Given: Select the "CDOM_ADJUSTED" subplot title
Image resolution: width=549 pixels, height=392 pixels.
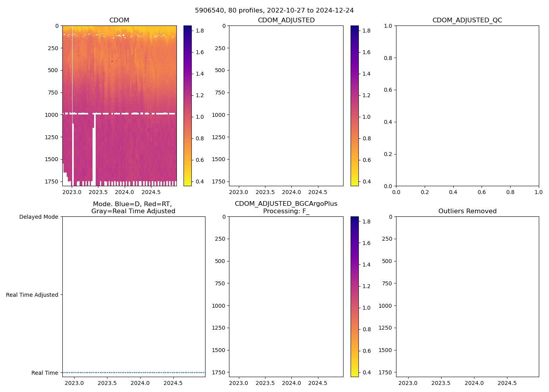Looking at the screenshot, I should (x=286, y=20).
